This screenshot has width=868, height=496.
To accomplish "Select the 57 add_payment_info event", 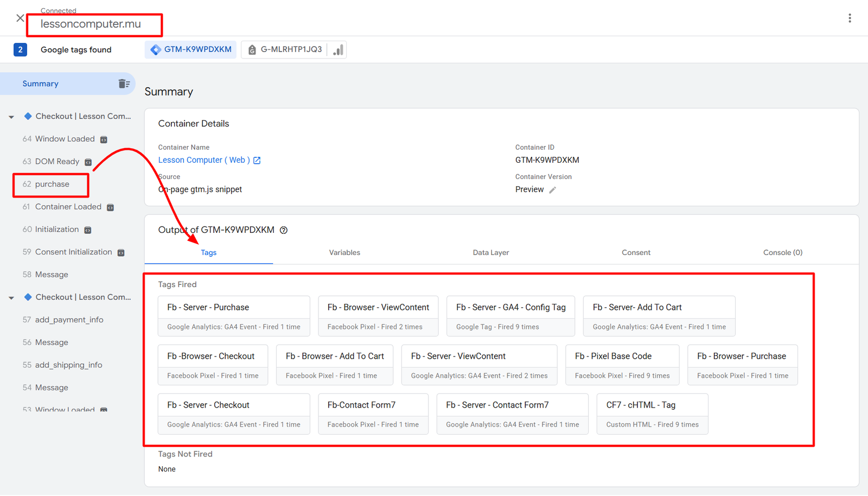I will 68,320.
